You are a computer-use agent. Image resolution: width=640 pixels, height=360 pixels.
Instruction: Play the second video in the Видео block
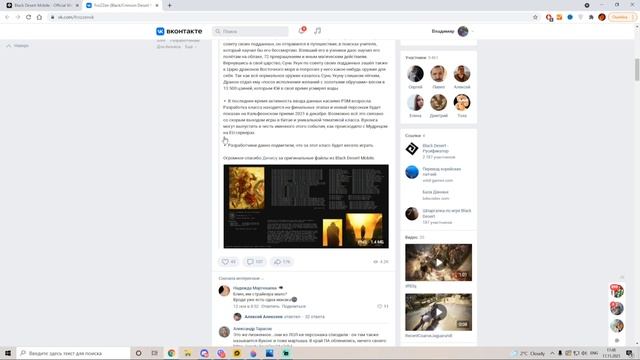click(x=438, y=312)
